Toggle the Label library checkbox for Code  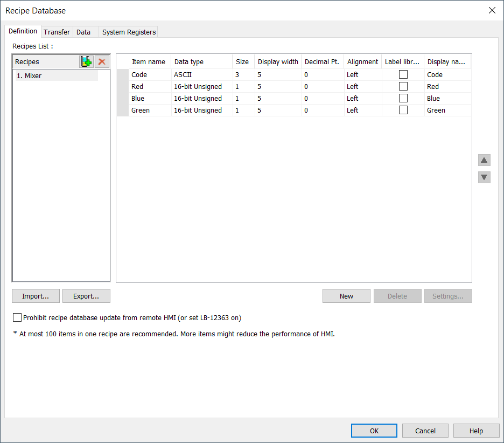[x=403, y=74]
